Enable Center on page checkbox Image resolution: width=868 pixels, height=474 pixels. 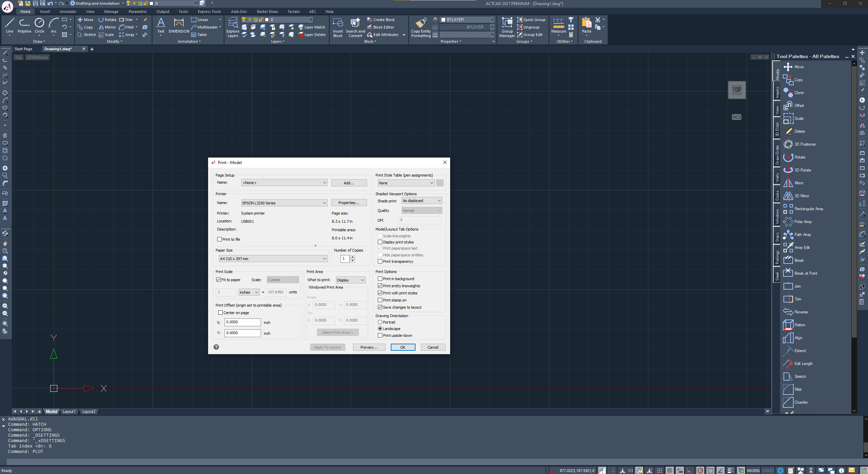220,313
